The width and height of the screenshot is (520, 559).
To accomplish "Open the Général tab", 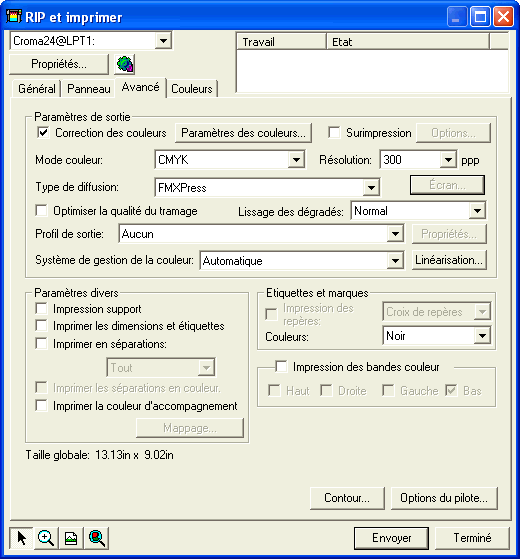I will [37, 88].
